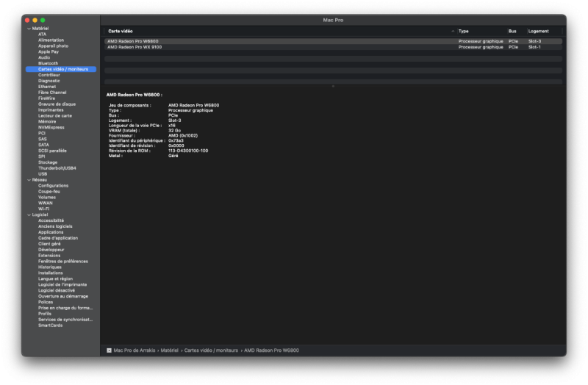Open Thunderbolt/USB4 entry
Image resolution: width=588 pixels, height=385 pixels.
click(57, 168)
